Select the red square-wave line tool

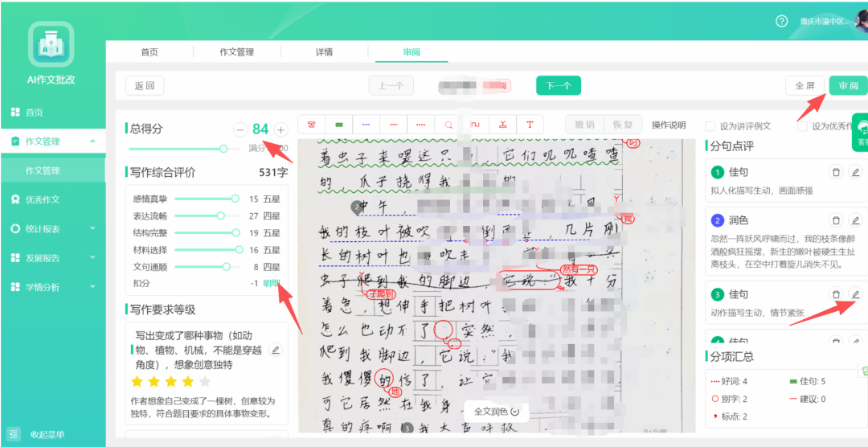(x=475, y=125)
